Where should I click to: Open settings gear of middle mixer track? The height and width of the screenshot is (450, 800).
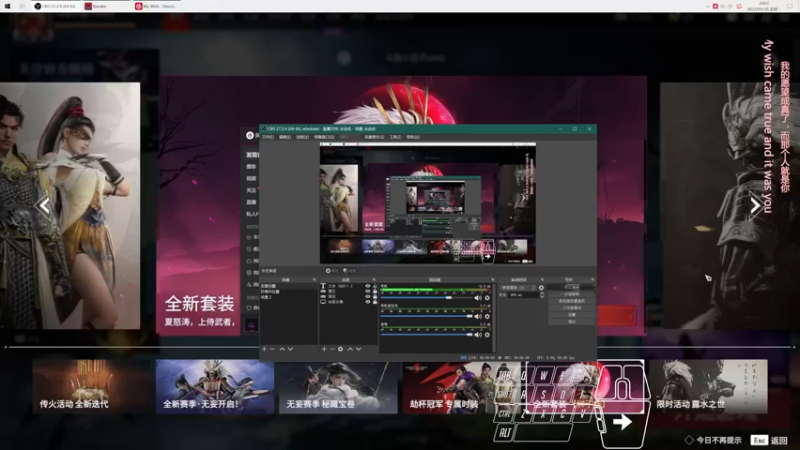point(487,316)
